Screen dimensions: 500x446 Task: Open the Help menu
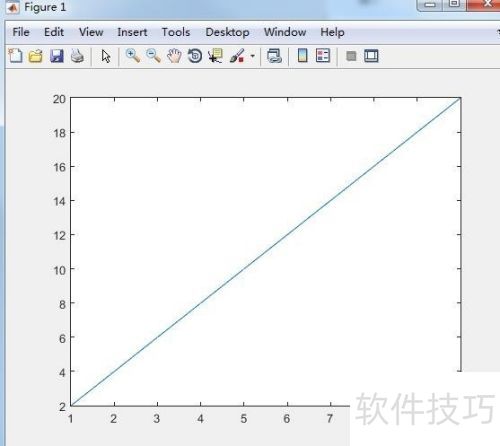coord(332,32)
